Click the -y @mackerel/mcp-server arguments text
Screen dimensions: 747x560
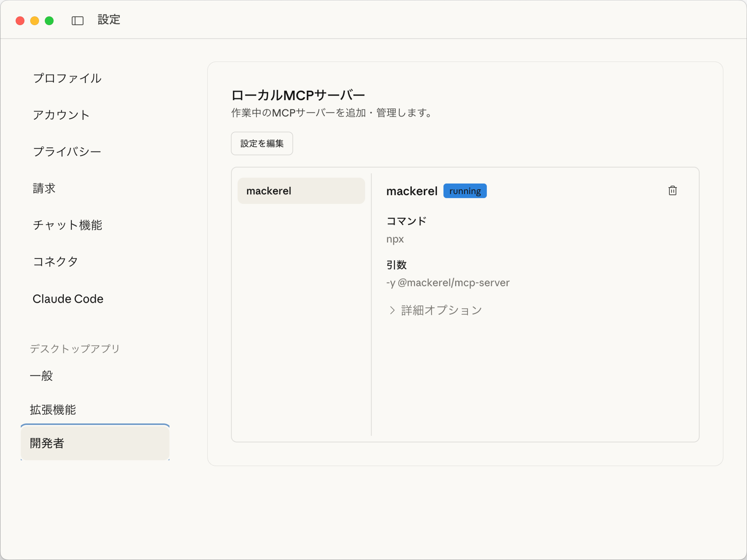[x=448, y=283]
